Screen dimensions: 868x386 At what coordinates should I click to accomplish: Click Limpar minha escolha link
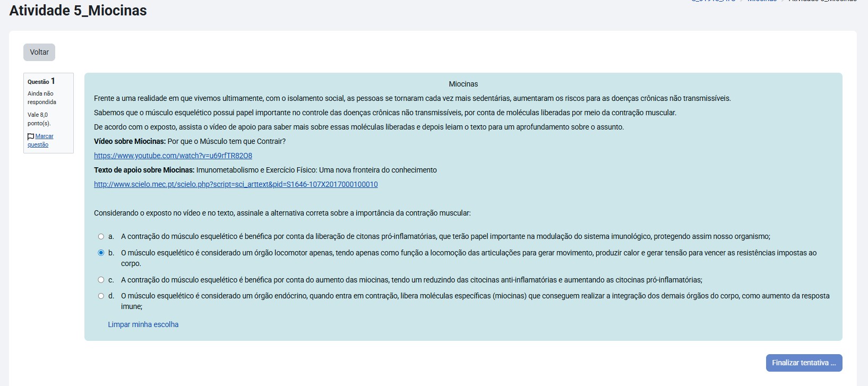143,324
